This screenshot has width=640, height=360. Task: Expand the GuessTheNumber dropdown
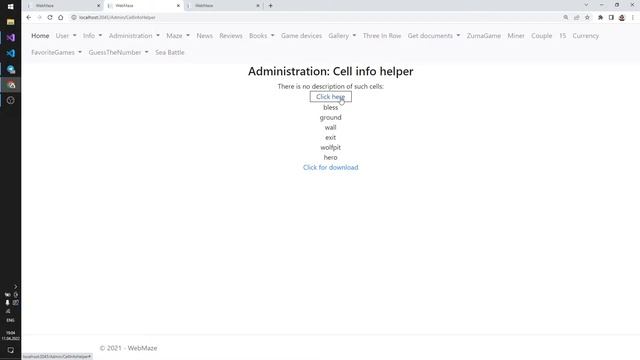pyautogui.click(x=118, y=52)
